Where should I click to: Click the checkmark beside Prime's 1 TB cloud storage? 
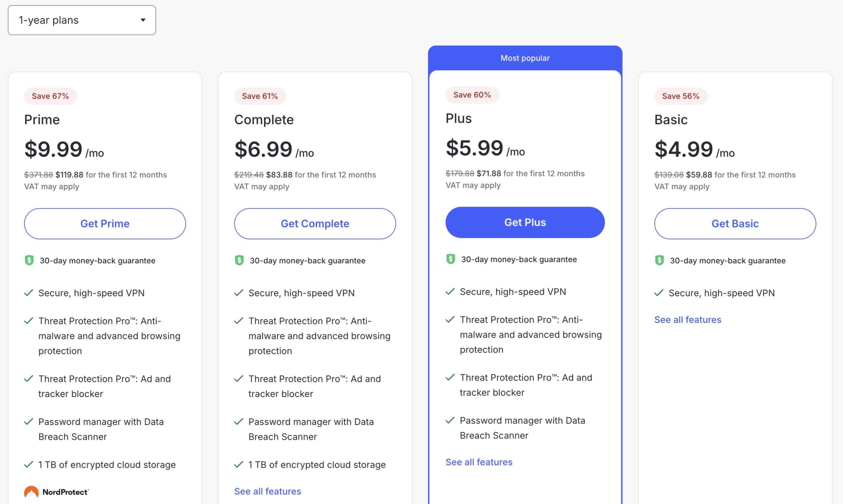click(x=29, y=464)
